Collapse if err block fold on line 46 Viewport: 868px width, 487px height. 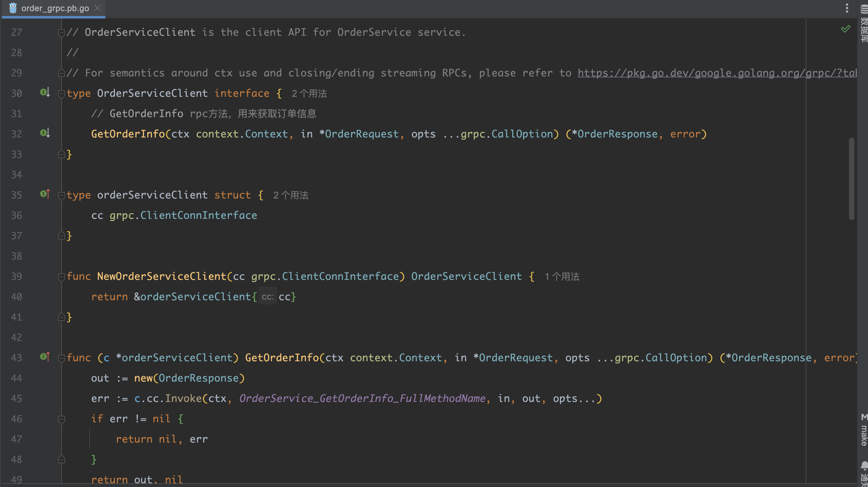[x=61, y=419]
